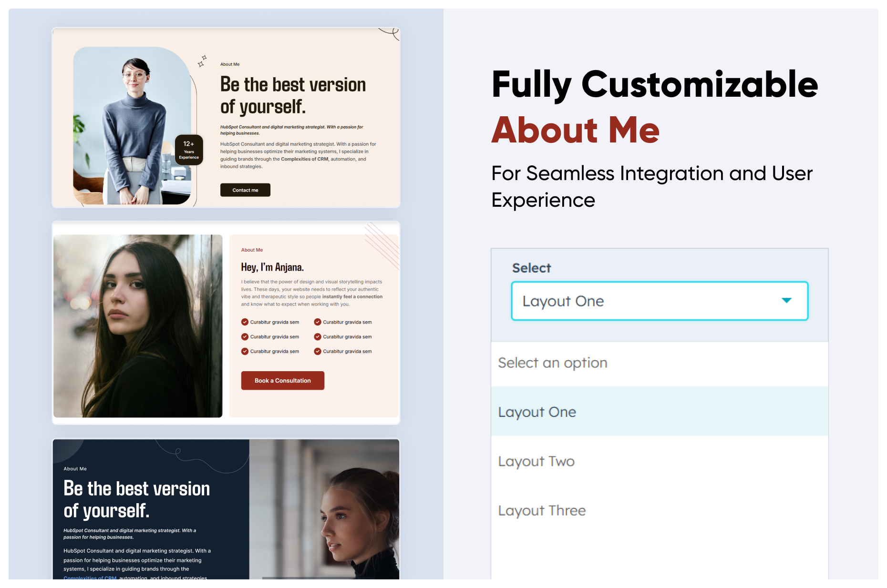Click first right-column Curabitur check icon
Image resolution: width=887 pixels, height=588 pixels.
pos(318,322)
